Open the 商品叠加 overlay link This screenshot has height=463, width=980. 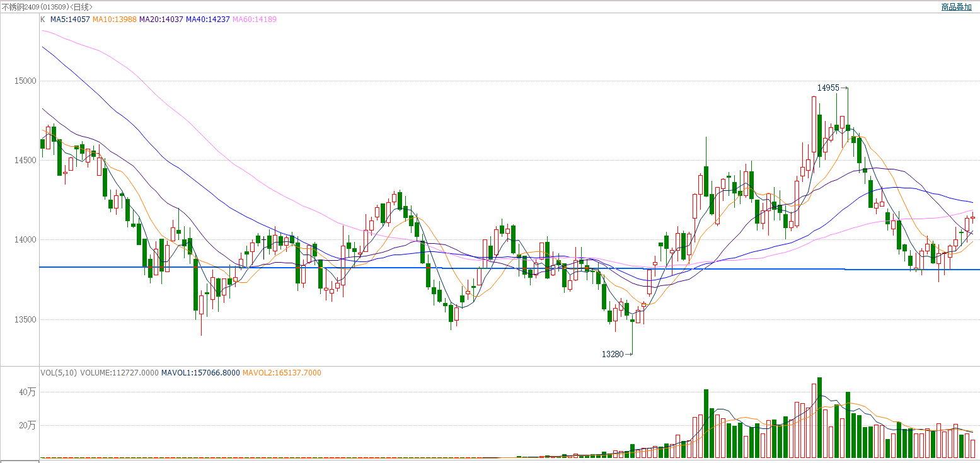click(956, 7)
